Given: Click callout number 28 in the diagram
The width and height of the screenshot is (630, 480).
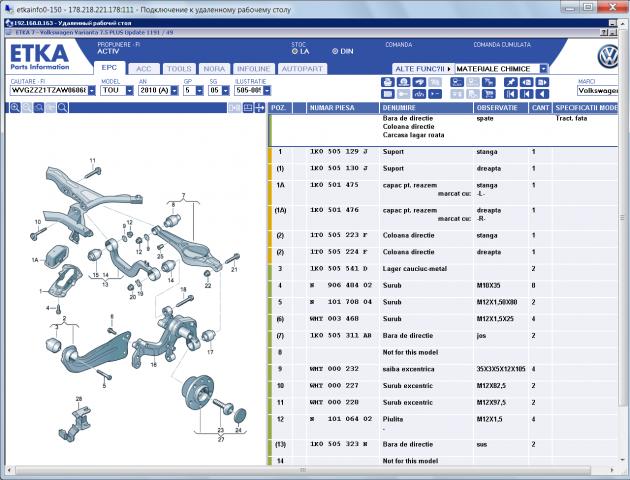Looking at the screenshot, I should click(x=79, y=399).
